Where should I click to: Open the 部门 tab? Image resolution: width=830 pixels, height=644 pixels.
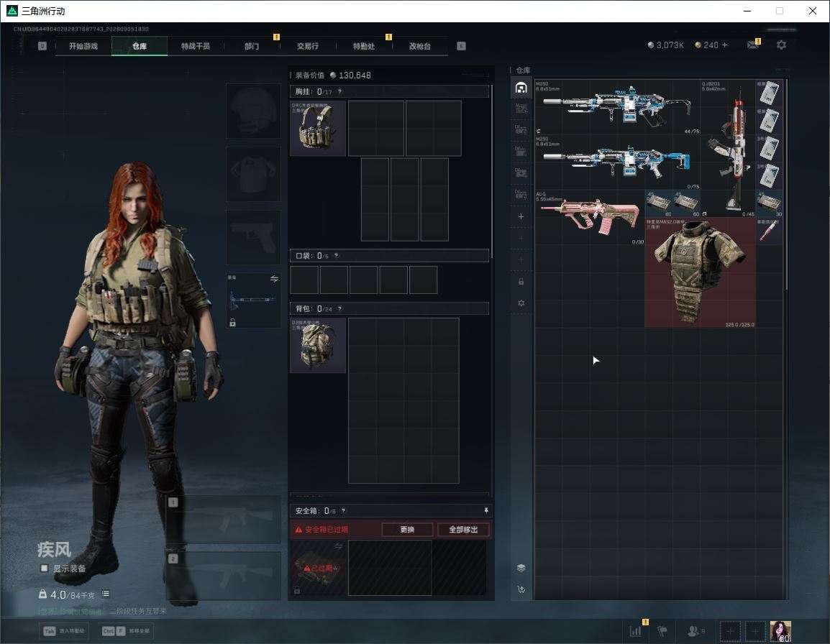pos(252,46)
